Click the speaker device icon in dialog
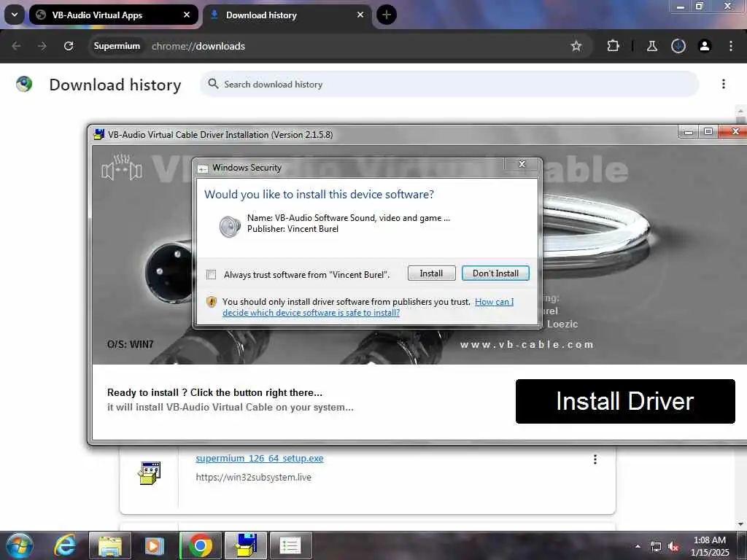This screenshot has width=747, height=560. (x=230, y=226)
